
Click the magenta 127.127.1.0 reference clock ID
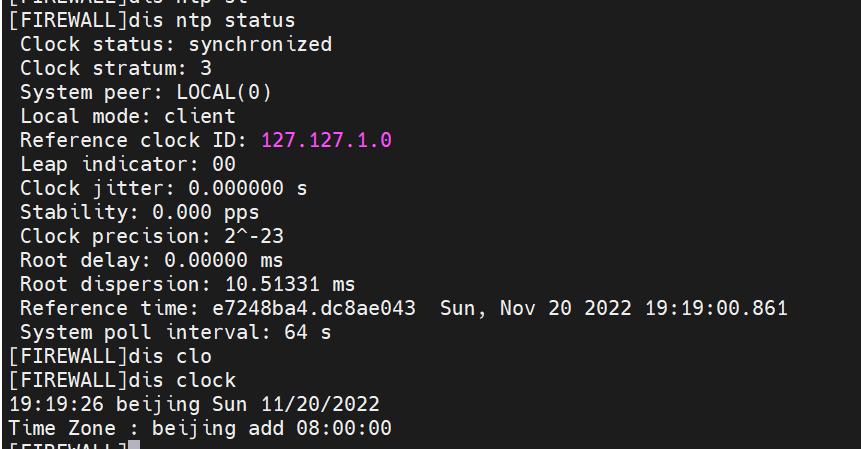coord(326,140)
